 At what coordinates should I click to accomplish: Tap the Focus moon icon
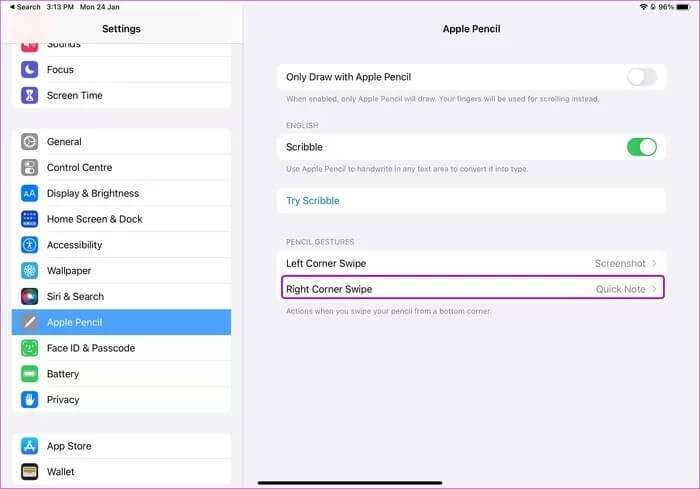[29, 70]
